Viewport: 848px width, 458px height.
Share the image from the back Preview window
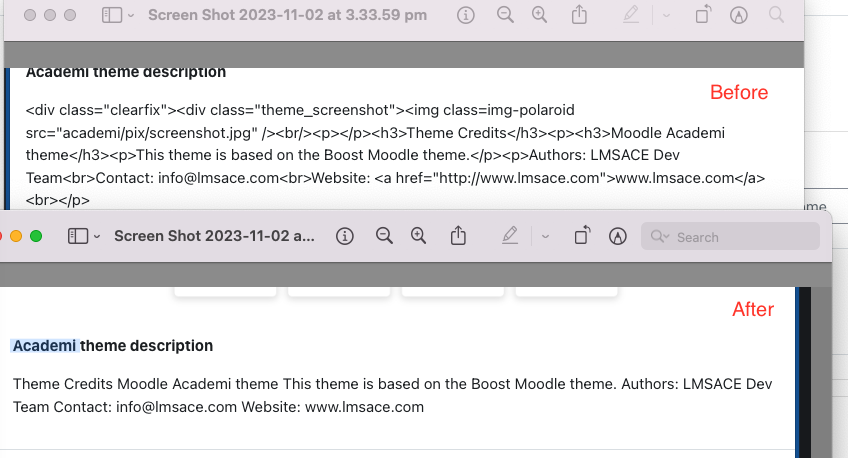coord(579,14)
